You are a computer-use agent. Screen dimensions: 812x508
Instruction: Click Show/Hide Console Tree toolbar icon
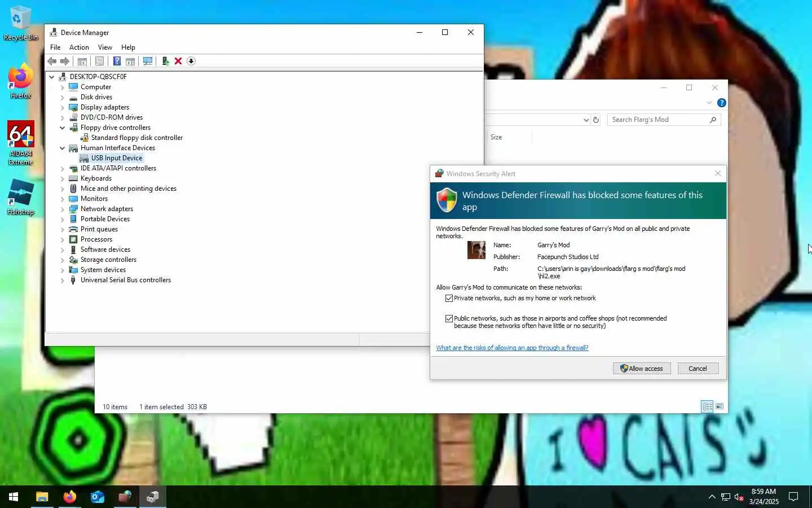tap(82, 61)
